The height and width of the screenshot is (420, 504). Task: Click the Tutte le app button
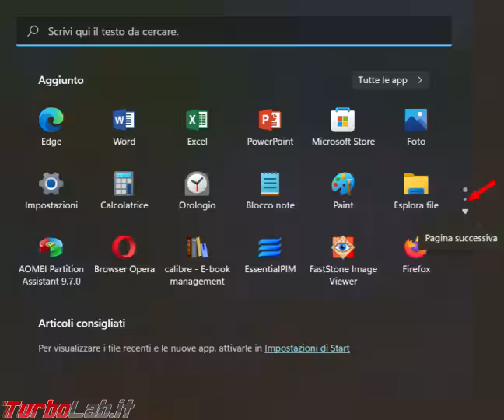coord(390,80)
